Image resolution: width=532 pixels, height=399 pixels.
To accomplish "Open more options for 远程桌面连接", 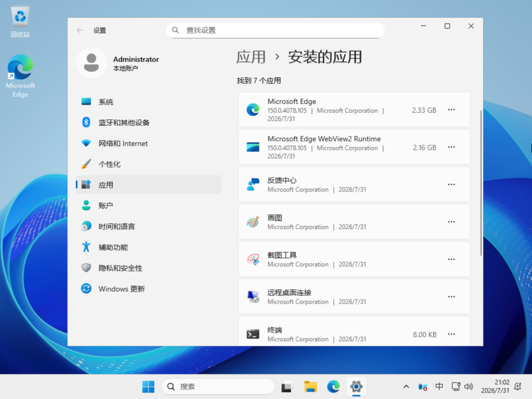I will click(451, 297).
